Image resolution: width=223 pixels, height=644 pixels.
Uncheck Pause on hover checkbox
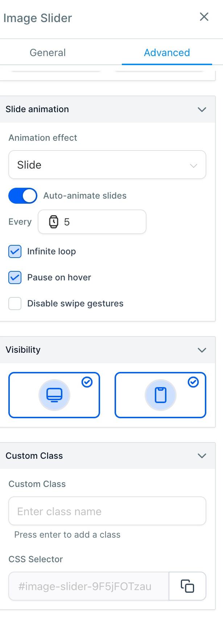15,277
